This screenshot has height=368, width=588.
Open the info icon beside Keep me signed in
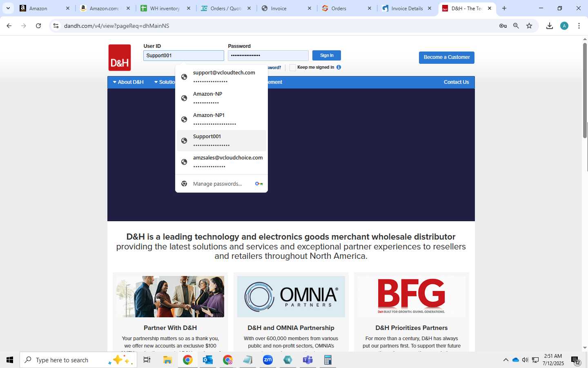[x=339, y=67]
